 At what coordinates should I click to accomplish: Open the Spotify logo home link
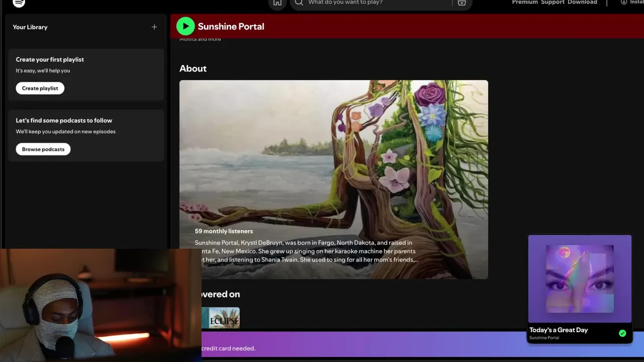coord(19,3)
